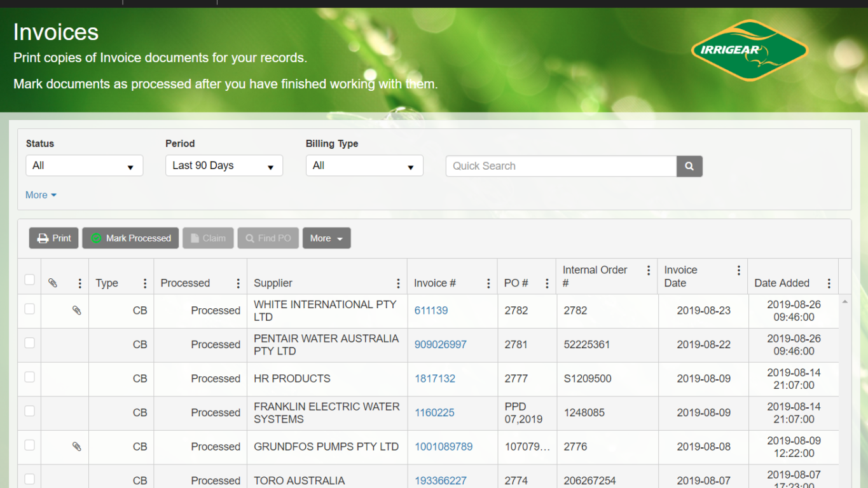Click the Mark Processed button
The height and width of the screenshot is (488, 868).
tap(130, 238)
